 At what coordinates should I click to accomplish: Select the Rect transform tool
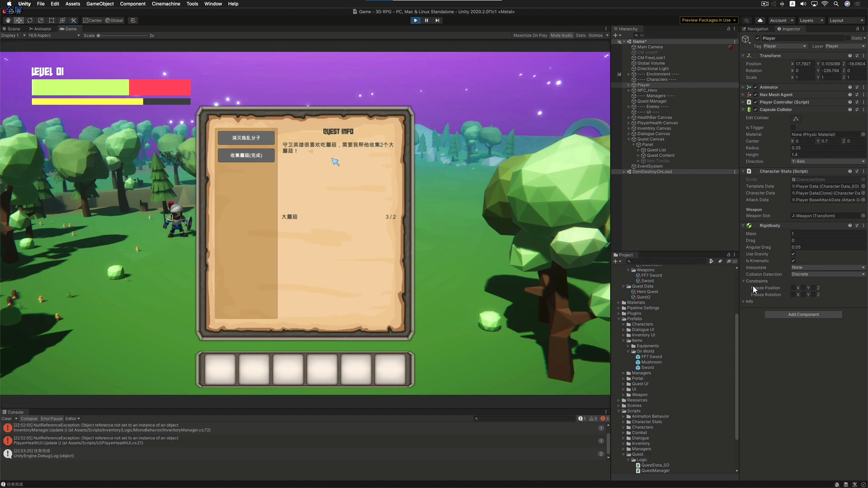(52, 20)
